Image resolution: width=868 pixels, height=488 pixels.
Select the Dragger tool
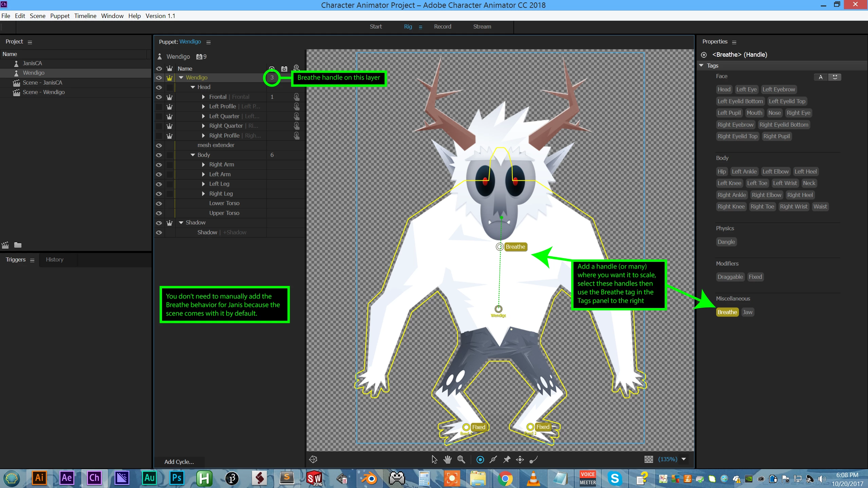(520, 459)
